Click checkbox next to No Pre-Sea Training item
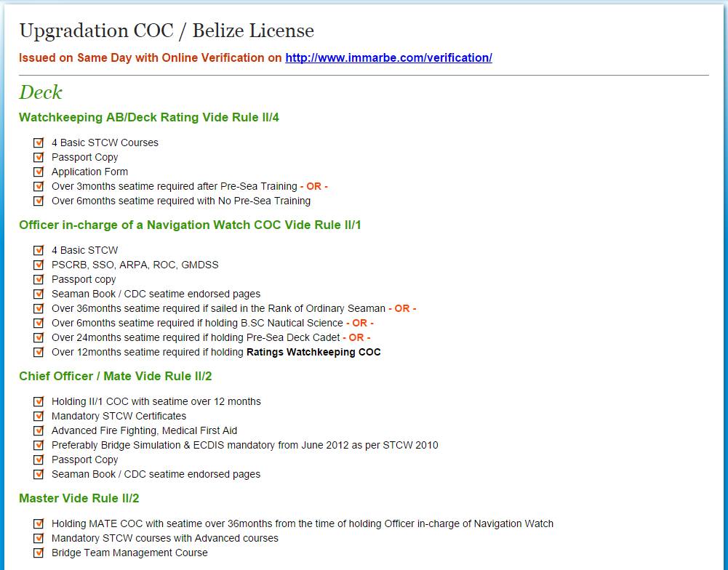This screenshot has width=728, height=570. coord(39,201)
